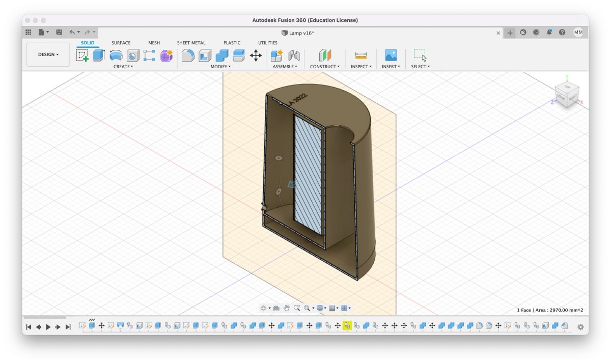Jump to the end of the timeline
Image resolution: width=611 pixels, height=364 pixels.
(x=68, y=327)
